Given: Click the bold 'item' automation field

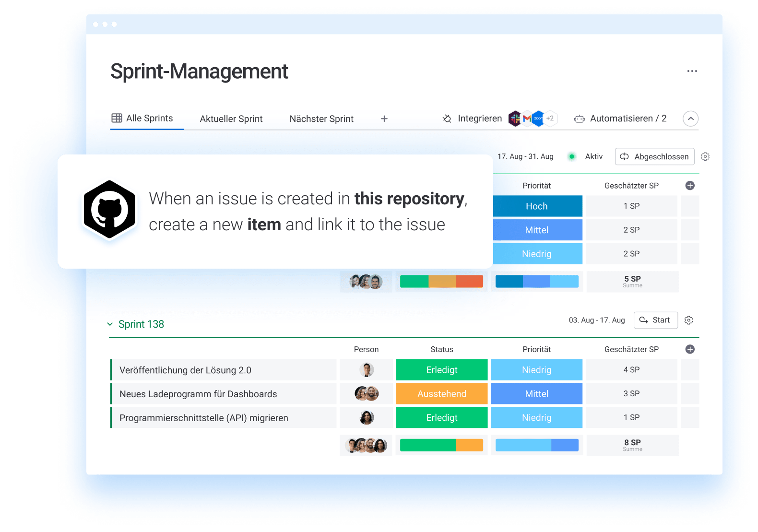Looking at the screenshot, I should (264, 225).
